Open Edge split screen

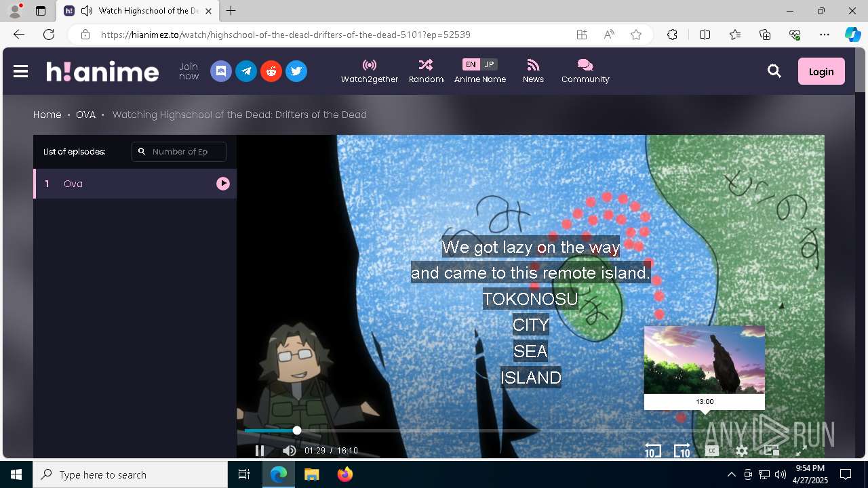[x=705, y=35]
